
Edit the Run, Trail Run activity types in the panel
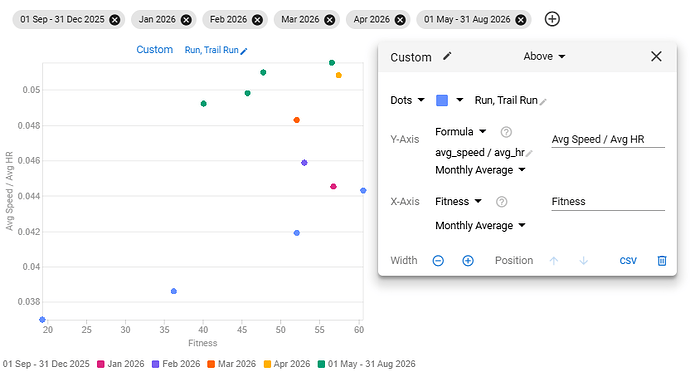(x=510, y=100)
